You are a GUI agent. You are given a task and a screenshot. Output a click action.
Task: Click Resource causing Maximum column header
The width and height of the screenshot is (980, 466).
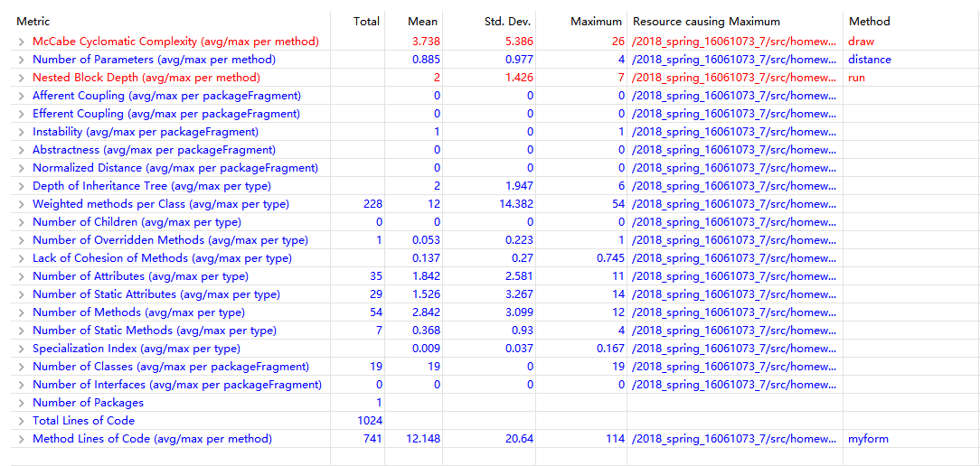coord(706,22)
